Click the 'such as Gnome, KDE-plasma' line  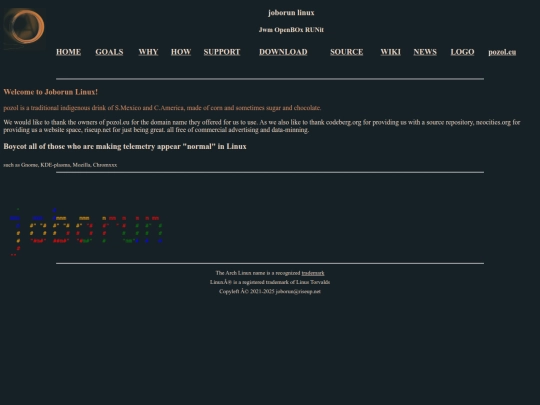click(60, 165)
